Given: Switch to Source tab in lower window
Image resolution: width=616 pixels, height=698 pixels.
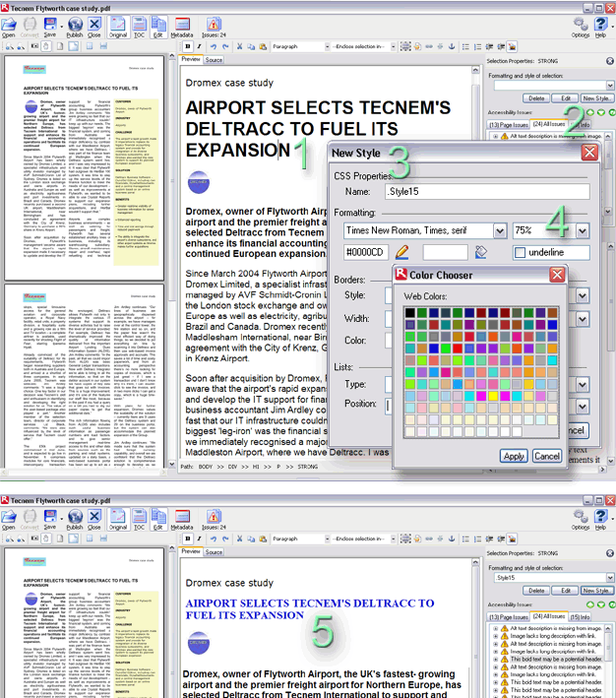Looking at the screenshot, I should (214, 552).
